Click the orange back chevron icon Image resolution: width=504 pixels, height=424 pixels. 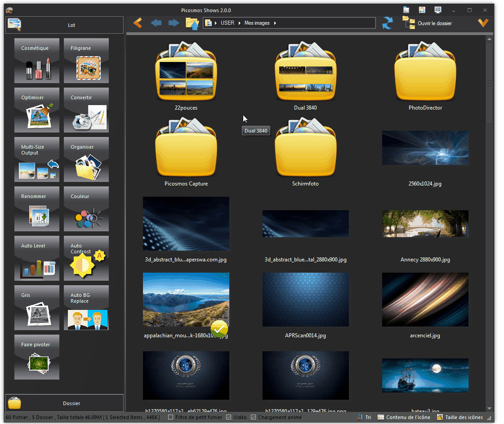[x=138, y=23]
